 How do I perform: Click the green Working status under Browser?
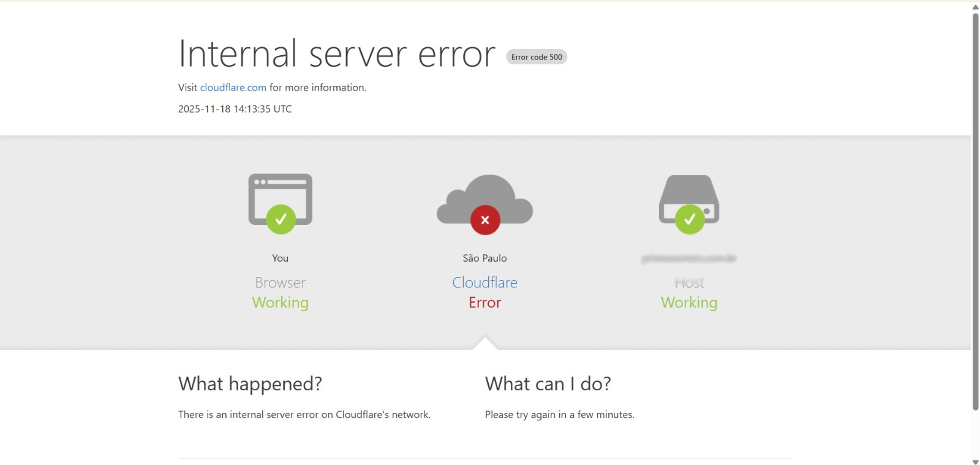coord(280,303)
